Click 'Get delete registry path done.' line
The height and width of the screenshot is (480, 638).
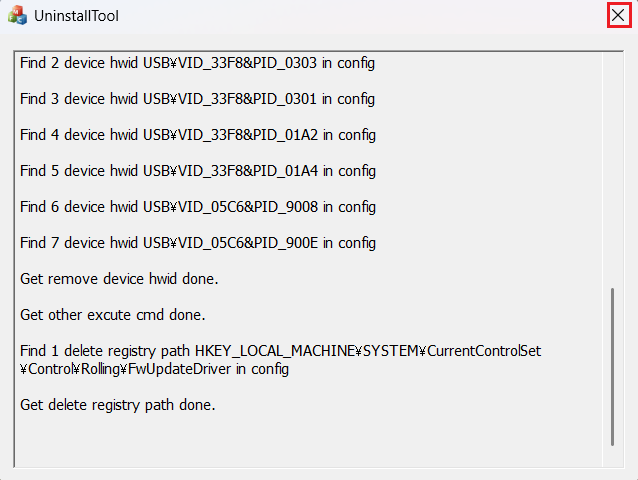point(117,405)
